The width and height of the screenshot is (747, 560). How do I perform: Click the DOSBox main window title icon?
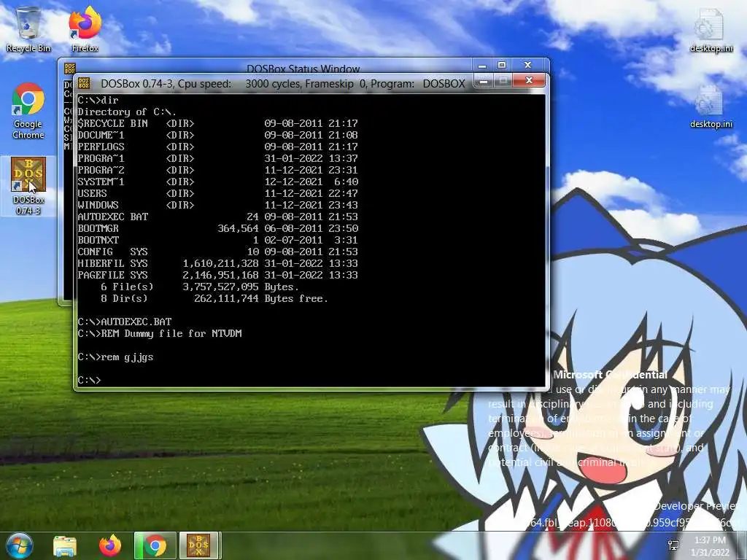click(x=84, y=83)
